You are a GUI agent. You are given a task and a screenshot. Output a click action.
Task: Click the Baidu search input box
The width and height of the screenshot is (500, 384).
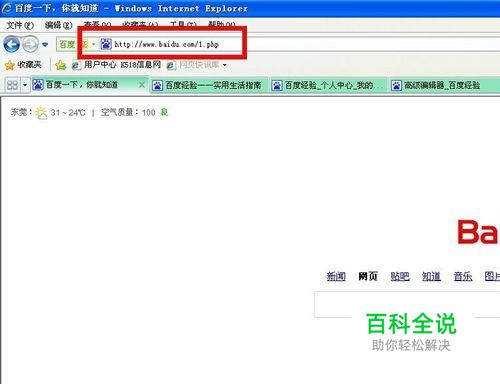click(x=407, y=304)
